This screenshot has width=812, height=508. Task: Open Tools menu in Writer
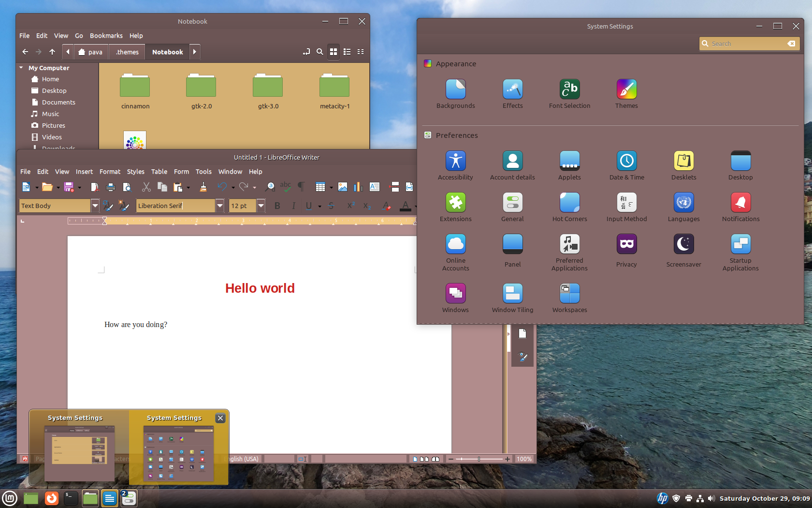(x=203, y=172)
